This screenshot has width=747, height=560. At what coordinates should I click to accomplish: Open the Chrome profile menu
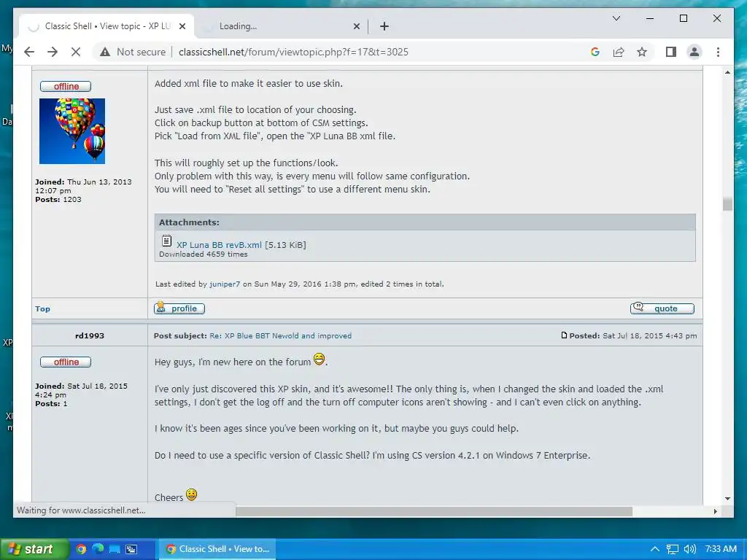click(x=694, y=52)
